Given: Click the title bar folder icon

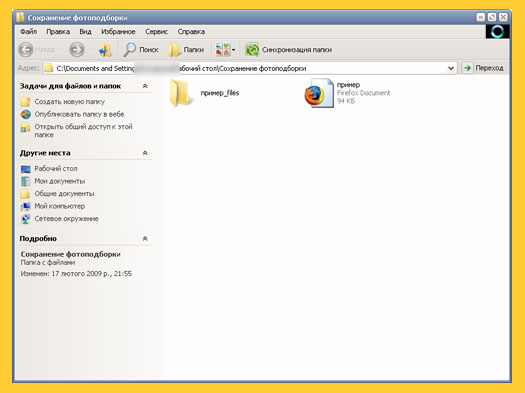Looking at the screenshot, I should point(20,17).
